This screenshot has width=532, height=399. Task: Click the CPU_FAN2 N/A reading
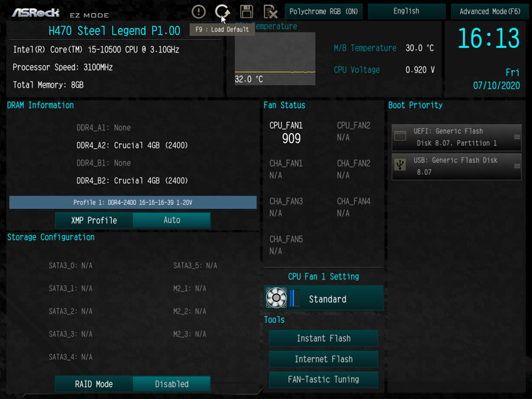click(x=343, y=138)
